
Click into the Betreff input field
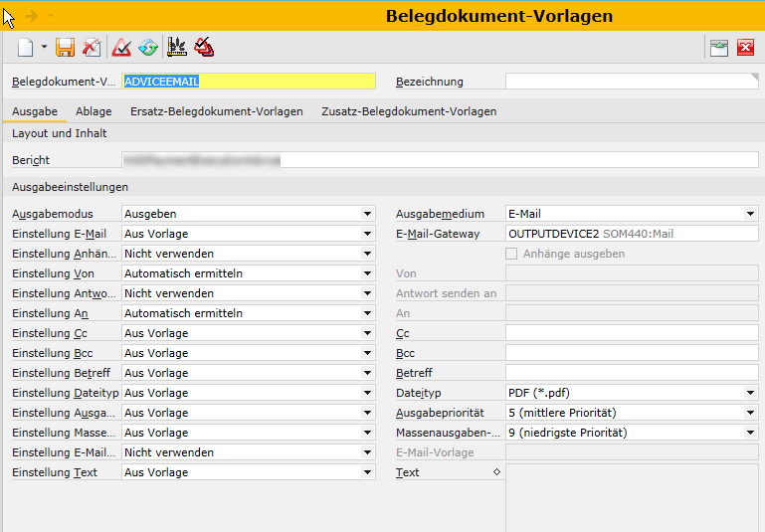tap(631, 373)
